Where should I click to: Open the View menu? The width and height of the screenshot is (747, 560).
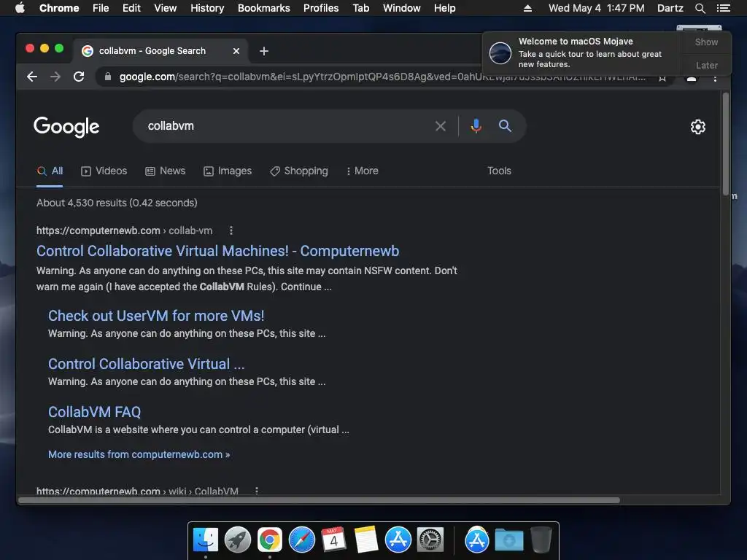(166, 8)
